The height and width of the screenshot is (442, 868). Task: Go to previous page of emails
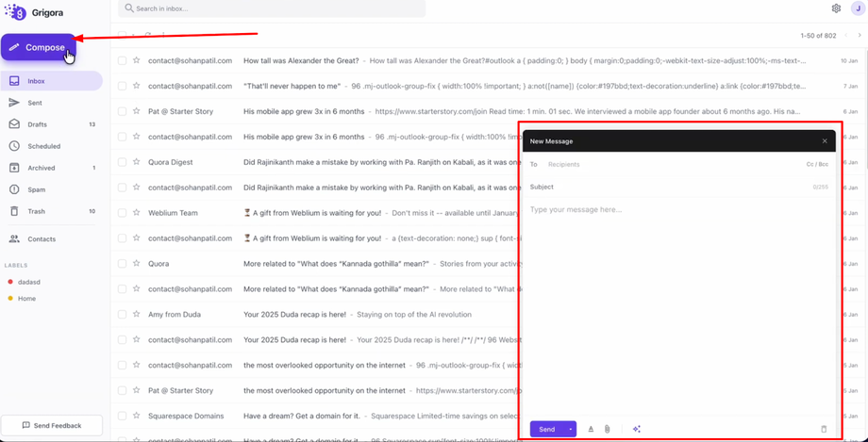click(846, 36)
